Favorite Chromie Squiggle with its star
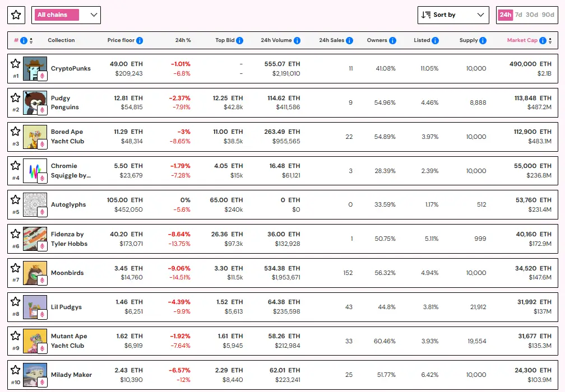565x392 pixels. (16, 166)
